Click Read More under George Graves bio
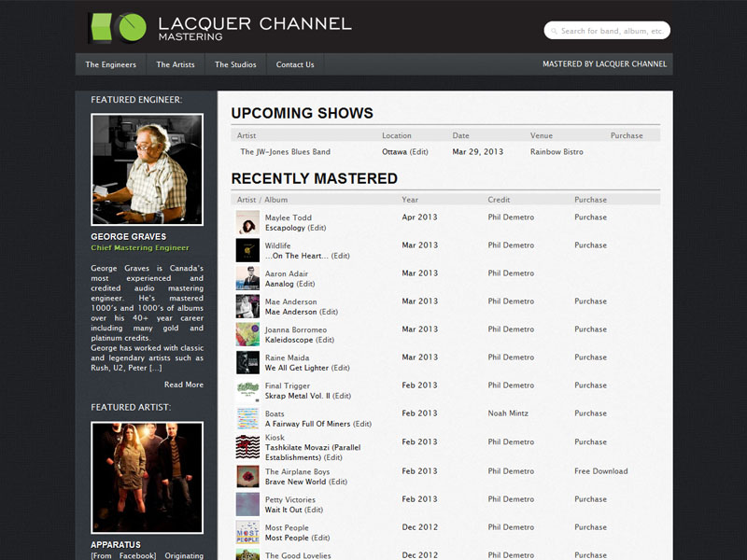This screenshot has width=747, height=560. (x=184, y=385)
